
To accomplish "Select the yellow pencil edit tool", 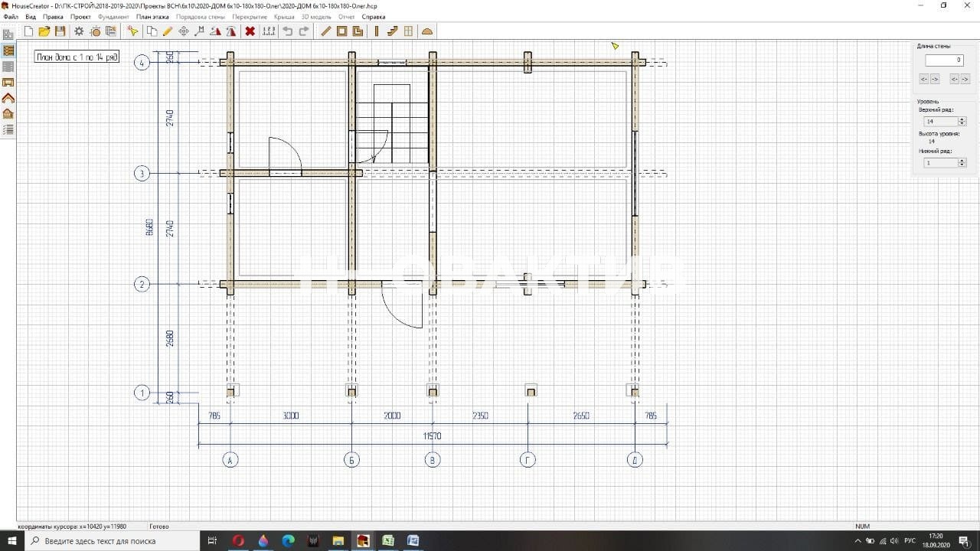I will coord(168,31).
